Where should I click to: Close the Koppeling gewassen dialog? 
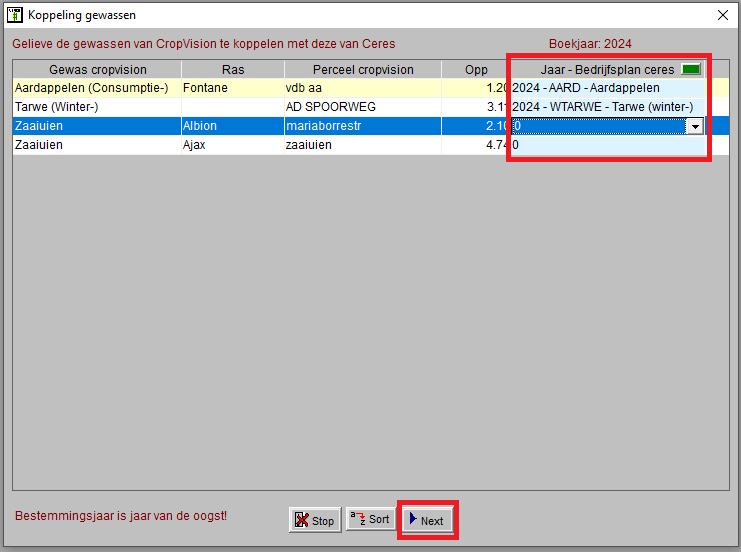tap(723, 15)
